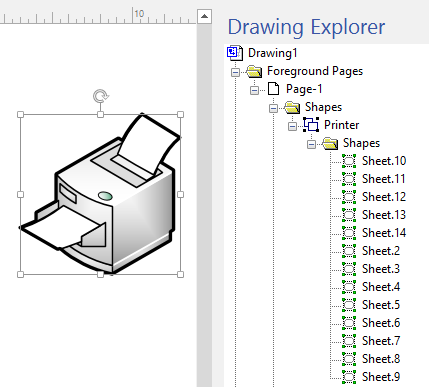Image resolution: width=429 pixels, height=387 pixels.
Task: Select the Sheet.6 label
Action: pyautogui.click(x=381, y=323)
